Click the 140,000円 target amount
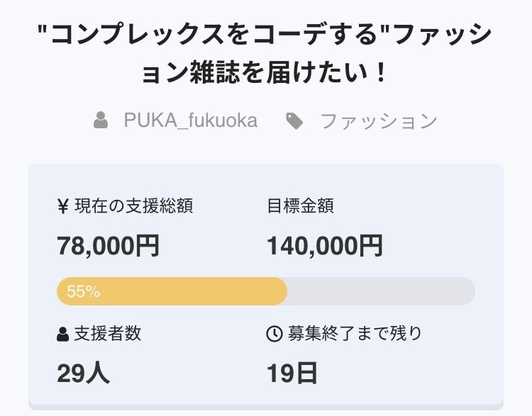This screenshot has height=416, width=532. (324, 246)
